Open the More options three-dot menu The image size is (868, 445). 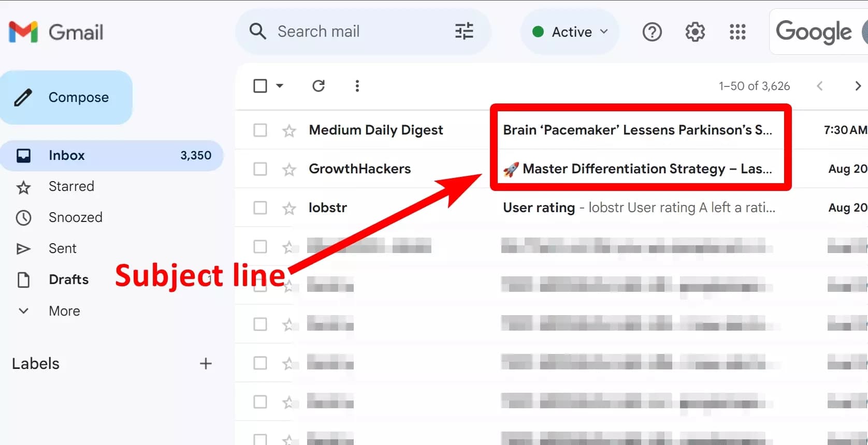click(x=357, y=86)
